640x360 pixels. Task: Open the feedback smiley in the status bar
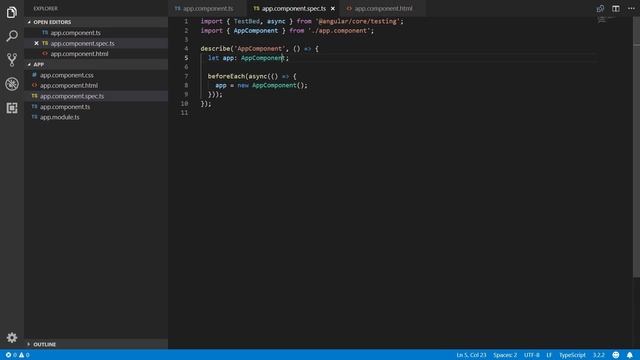[x=616, y=355]
